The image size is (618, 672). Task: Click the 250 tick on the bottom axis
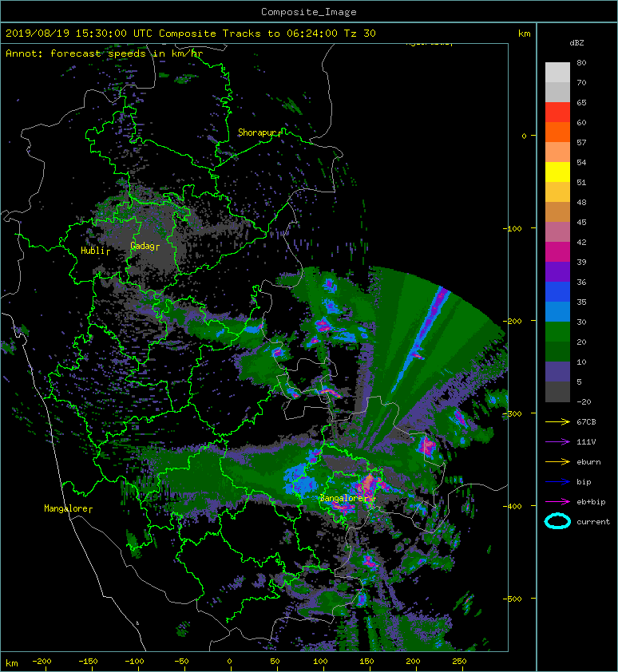click(459, 662)
